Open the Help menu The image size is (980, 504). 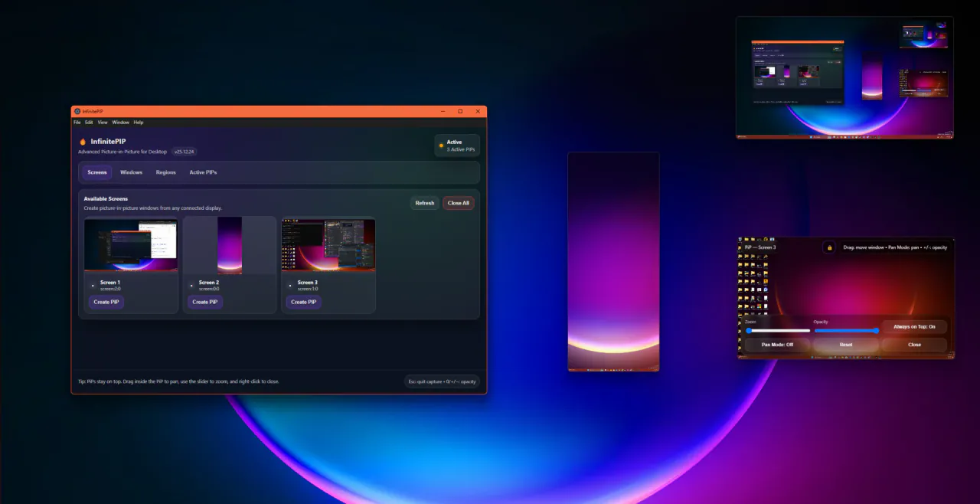click(x=139, y=123)
